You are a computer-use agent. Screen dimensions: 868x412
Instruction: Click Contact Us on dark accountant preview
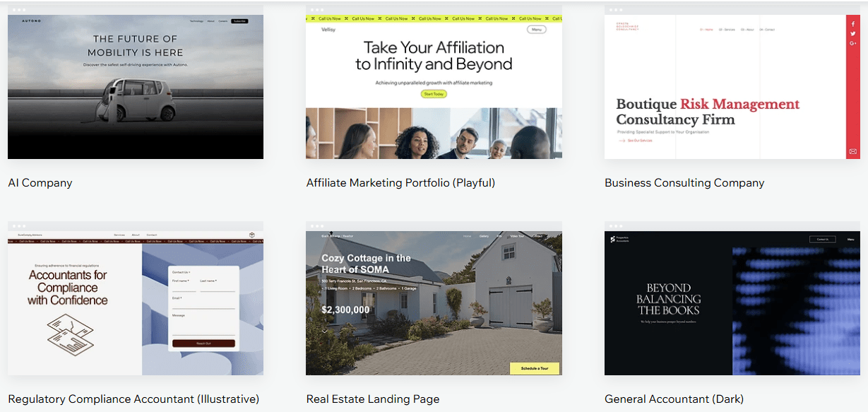pos(822,240)
